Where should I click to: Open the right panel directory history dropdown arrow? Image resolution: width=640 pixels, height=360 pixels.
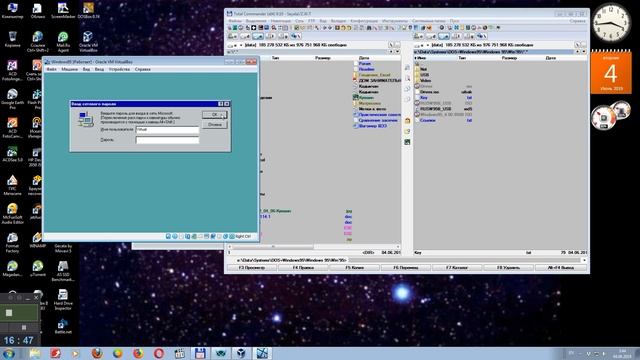[x=584, y=52]
